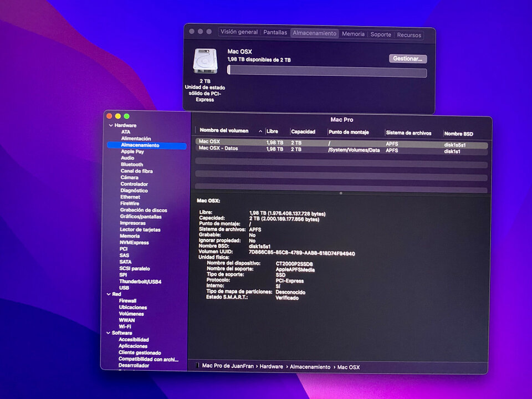Screen dimensions: 532x399
Task: Click the Gestionar button
Action: click(x=407, y=58)
